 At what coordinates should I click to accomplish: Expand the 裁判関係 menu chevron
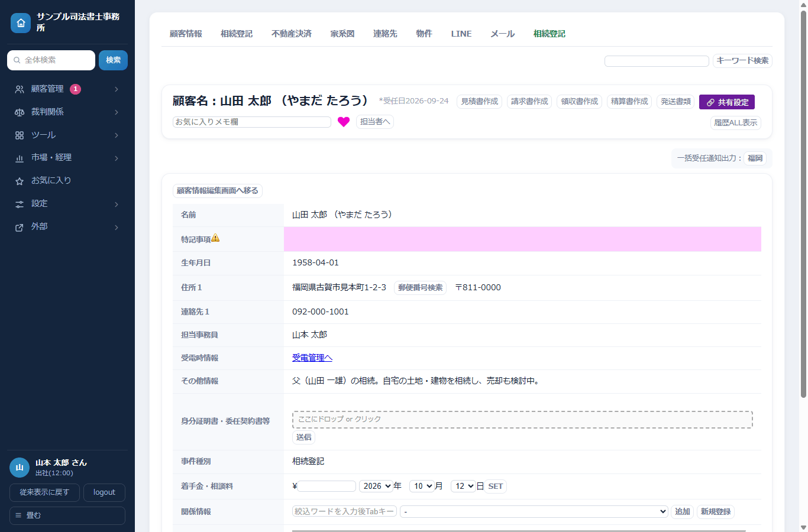[x=117, y=112]
